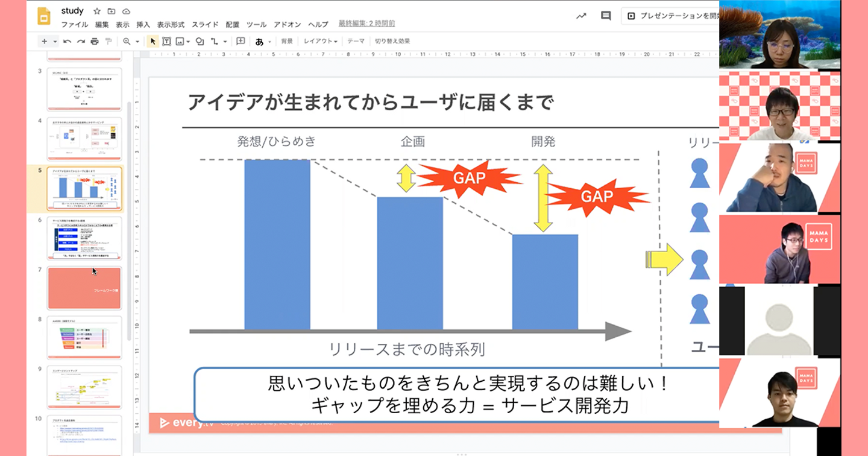Select the line tool
Screen dimensions: 868x456
[x=214, y=42]
